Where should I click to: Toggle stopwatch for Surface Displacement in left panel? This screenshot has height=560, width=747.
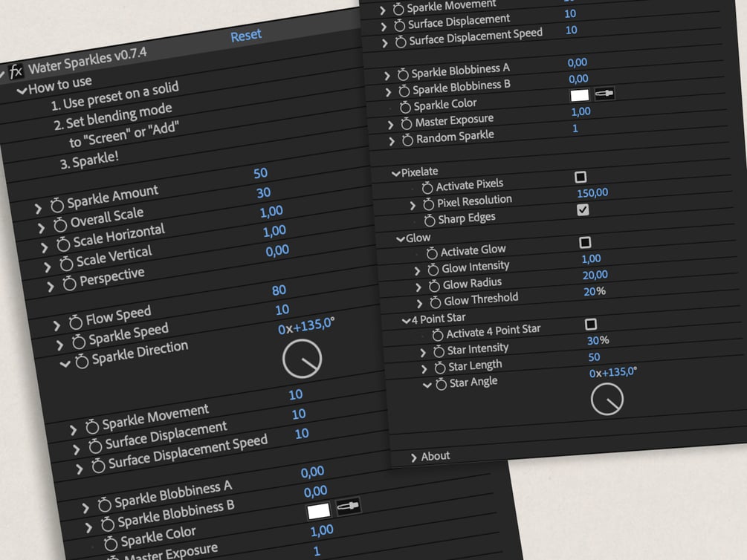95,446
